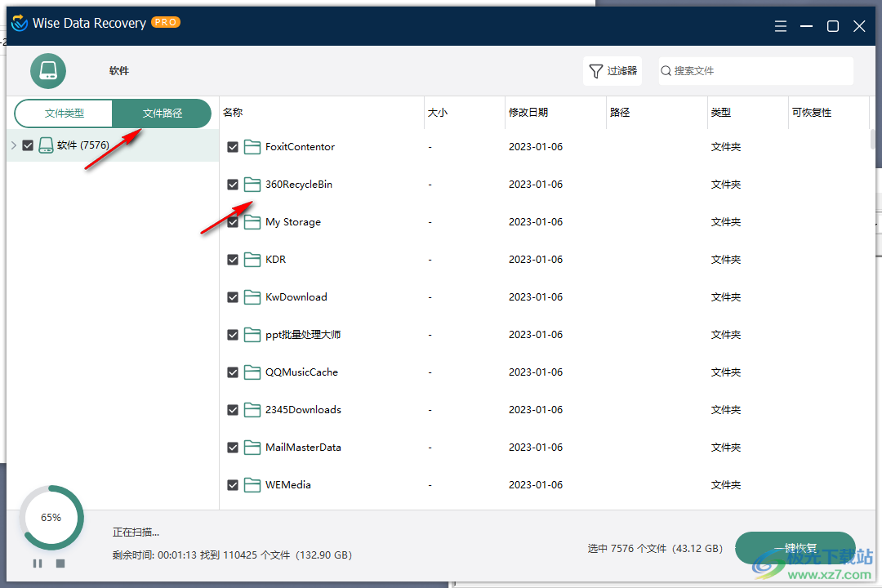
Task: Maximize the Wise Data Recovery window
Action: [832, 26]
